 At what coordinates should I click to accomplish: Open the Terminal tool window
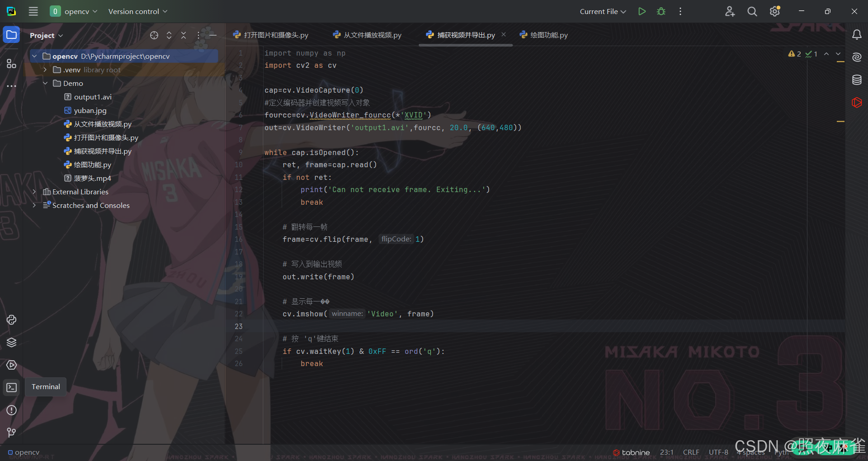click(x=11, y=387)
